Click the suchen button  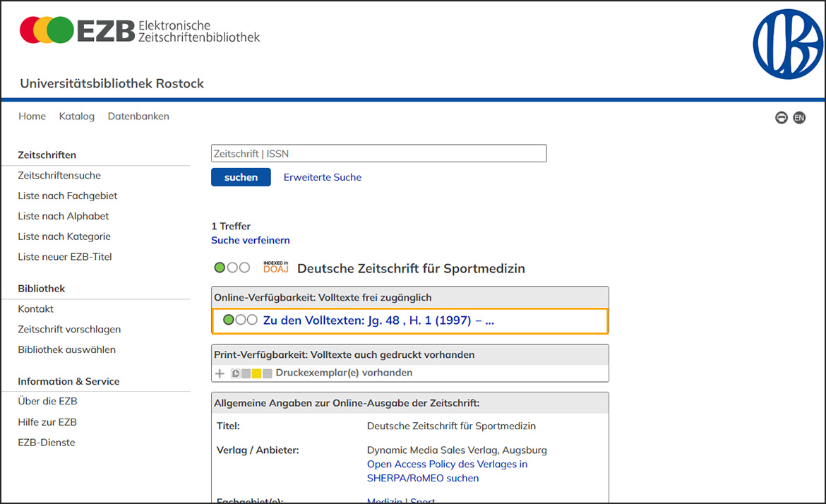point(241,177)
